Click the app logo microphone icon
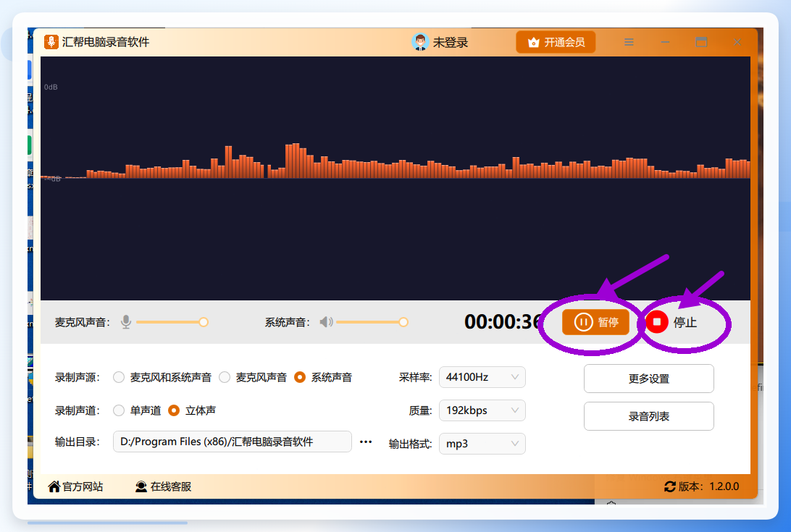 click(51, 42)
